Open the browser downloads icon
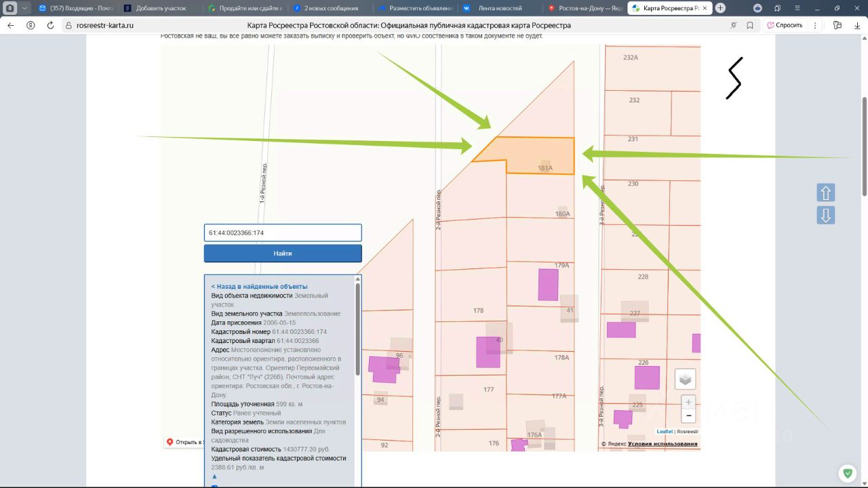Screen dimensions: 868x488 [x=856, y=25]
